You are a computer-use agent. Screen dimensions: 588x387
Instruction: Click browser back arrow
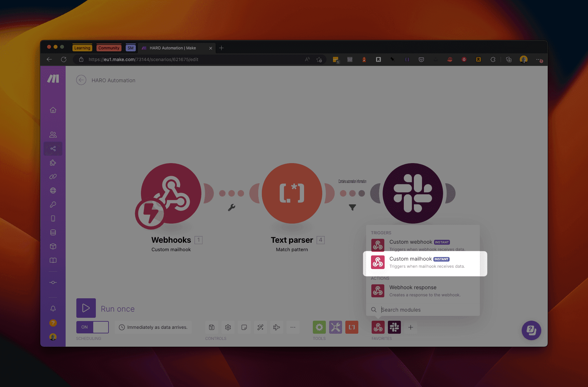[x=49, y=59]
